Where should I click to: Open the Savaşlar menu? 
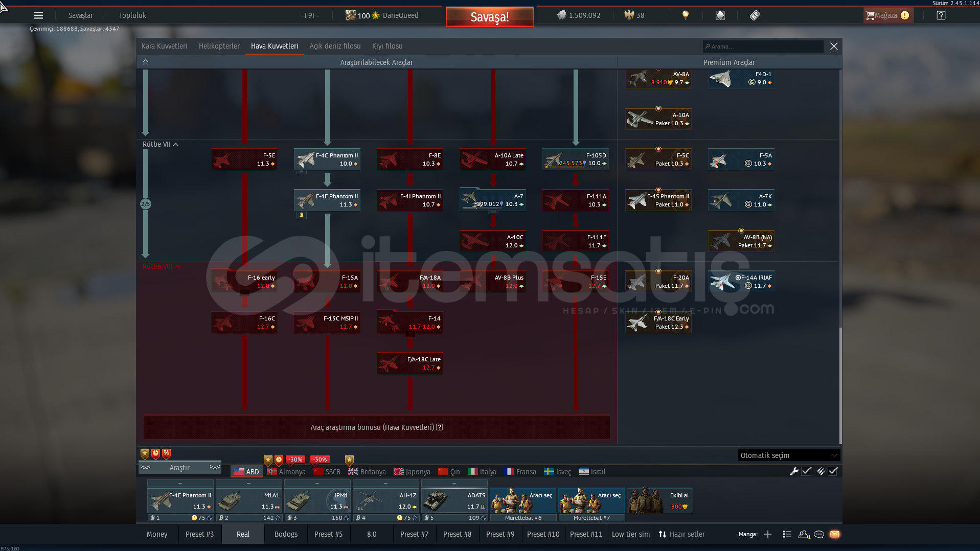tap(81, 15)
